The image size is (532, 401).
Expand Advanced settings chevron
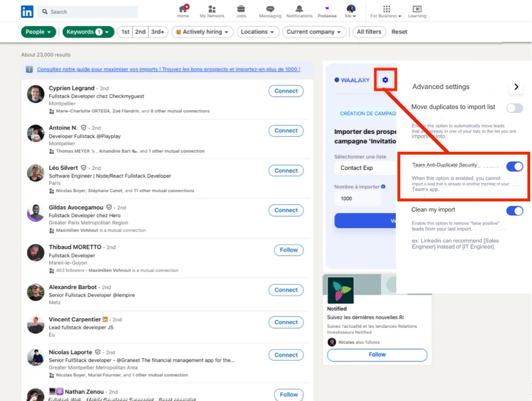516,87
